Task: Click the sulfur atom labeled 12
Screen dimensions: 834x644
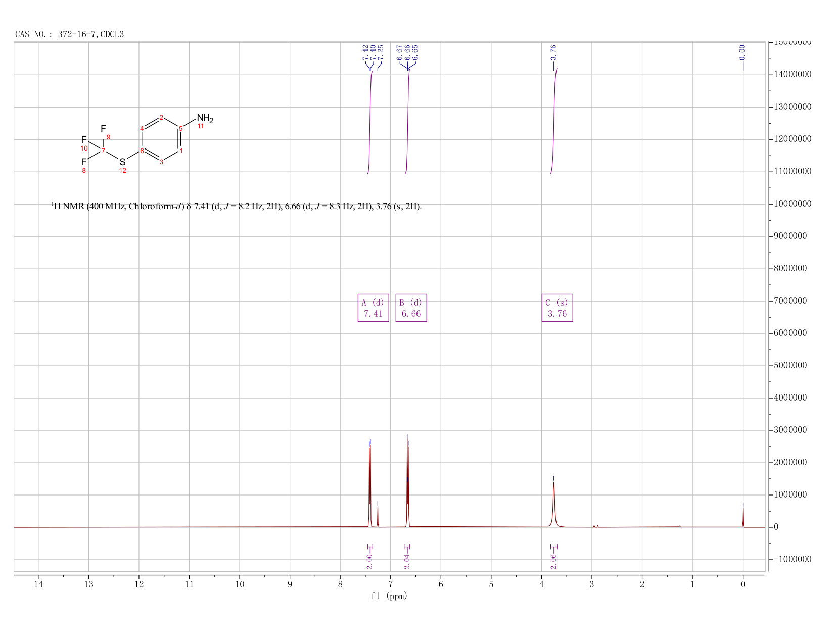Action: point(122,162)
